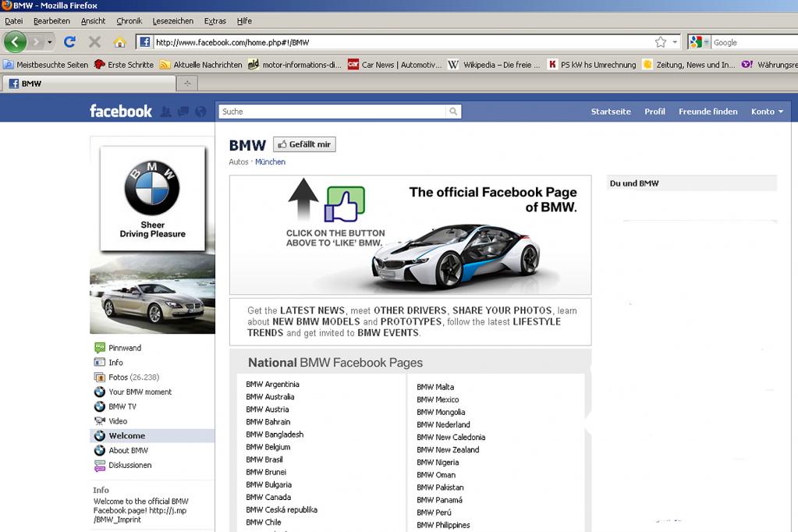
Task: Open BMW TV sidebar tab
Action: pyautogui.click(x=115, y=406)
